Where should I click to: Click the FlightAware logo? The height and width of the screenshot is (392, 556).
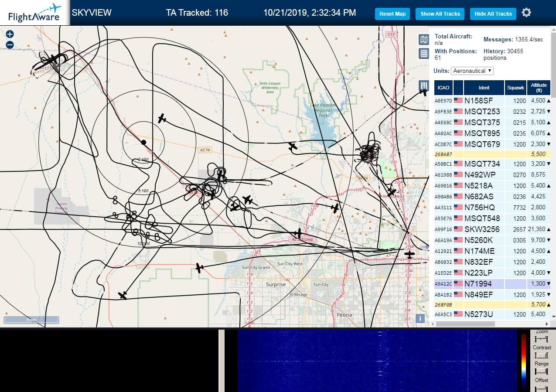point(34,13)
